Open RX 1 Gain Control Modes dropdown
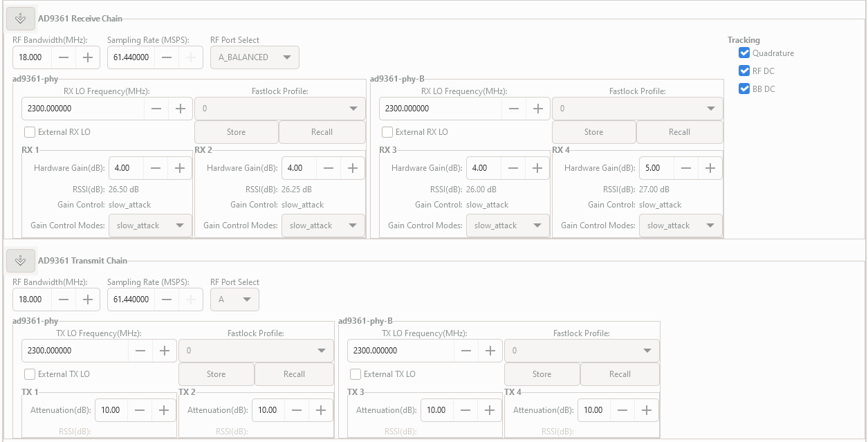Image resolution: width=868 pixels, height=442 pixels. 150,225
